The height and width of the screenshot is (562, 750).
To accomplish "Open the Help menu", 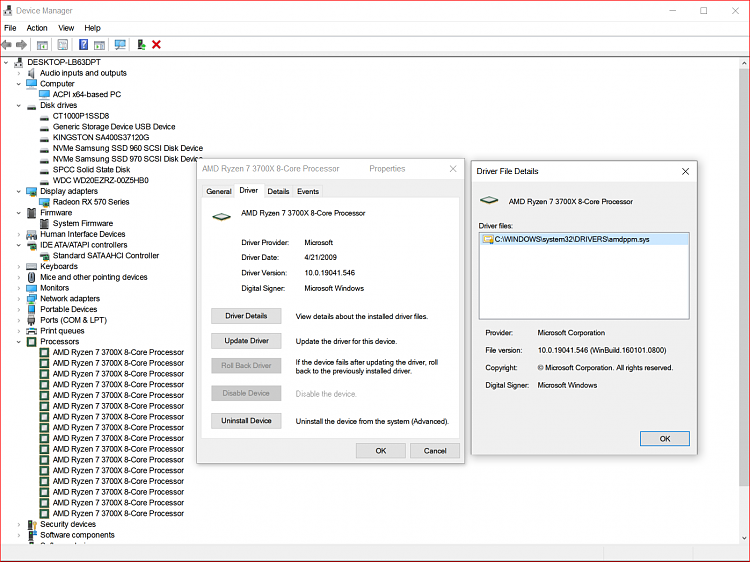I will click(92, 28).
